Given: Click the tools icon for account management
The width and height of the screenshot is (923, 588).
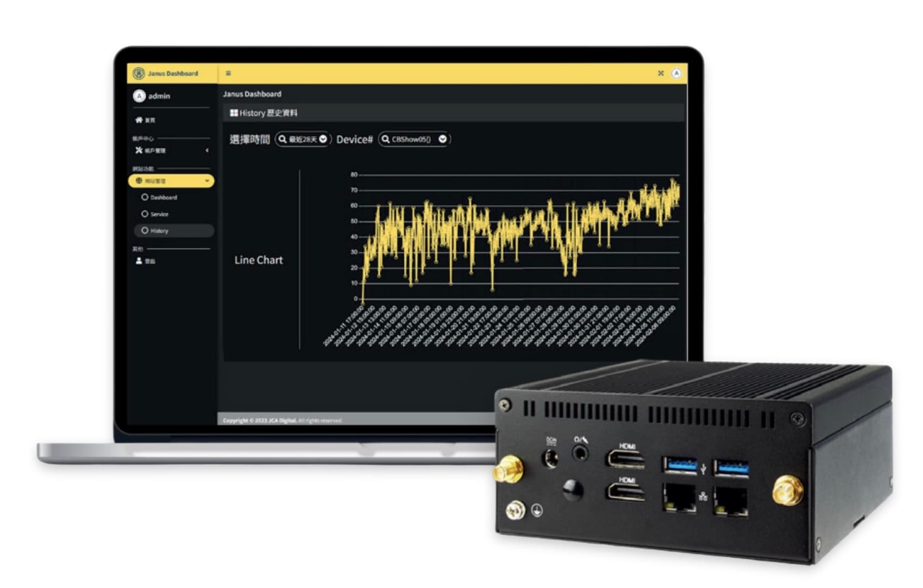Looking at the screenshot, I should tap(139, 151).
